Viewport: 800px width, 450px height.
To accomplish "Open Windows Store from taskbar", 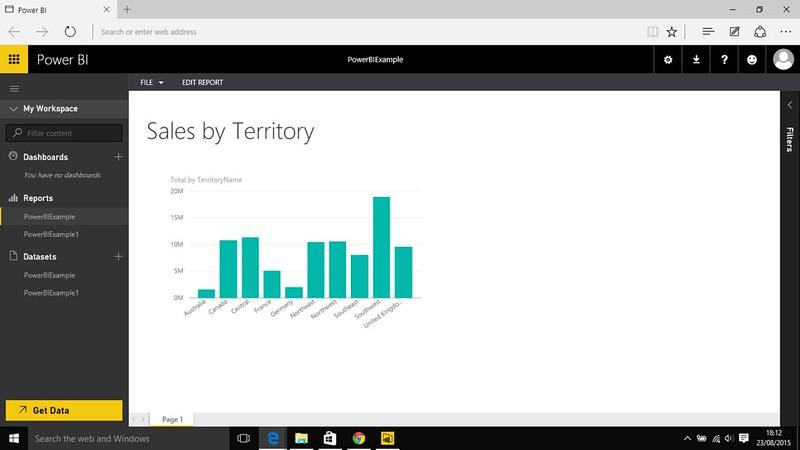I will [x=330, y=438].
